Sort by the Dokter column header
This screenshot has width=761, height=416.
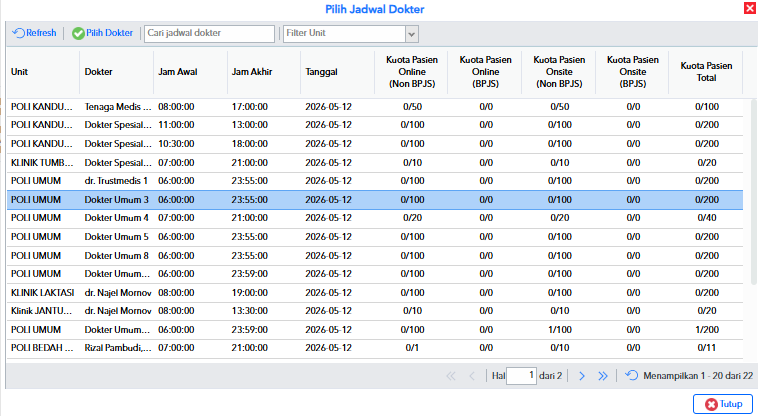[x=116, y=72]
